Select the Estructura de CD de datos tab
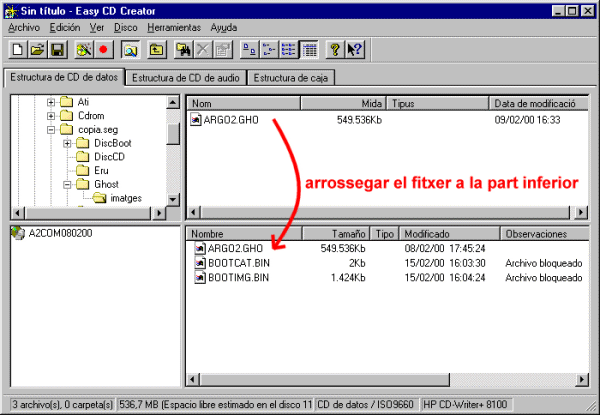 [64, 77]
